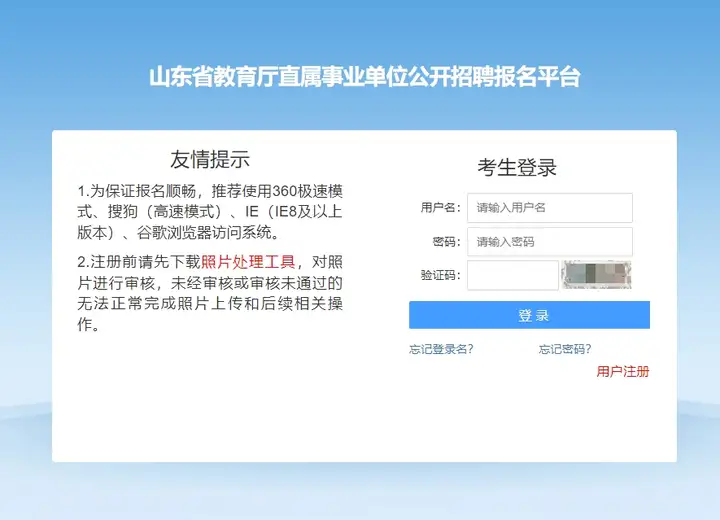Click the 验证码: label
The height and width of the screenshot is (520, 720).
[x=440, y=275]
